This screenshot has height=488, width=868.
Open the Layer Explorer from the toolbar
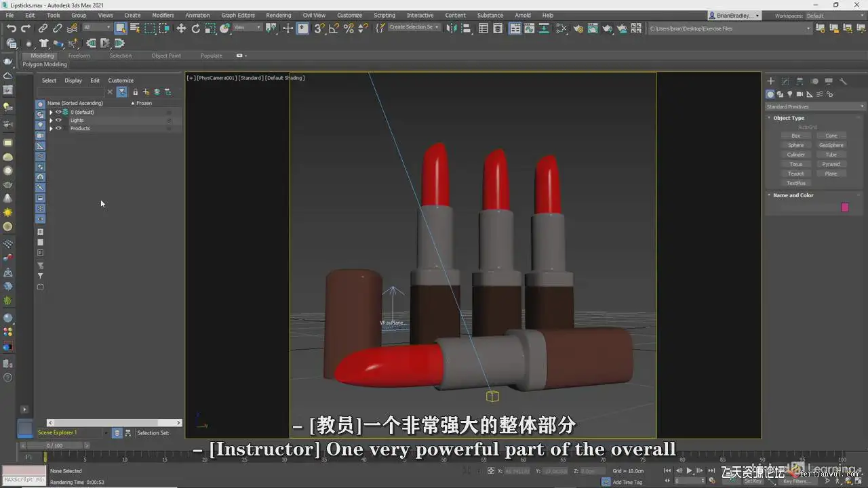point(498,28)
